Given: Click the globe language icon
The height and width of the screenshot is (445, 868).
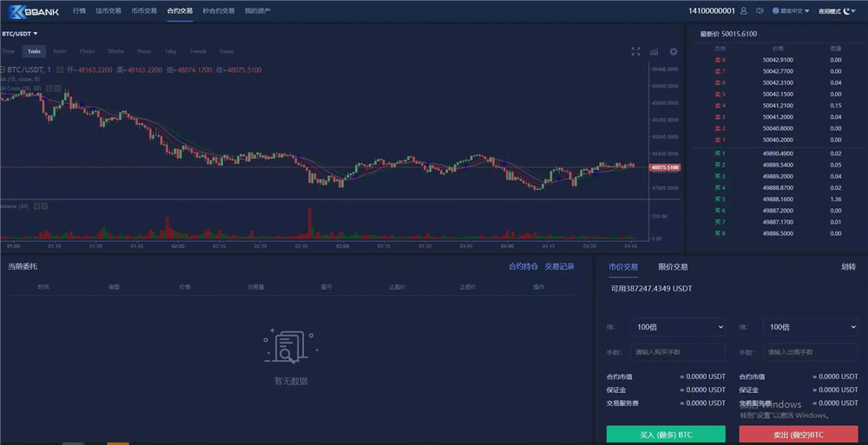Looking at the screenshot, I should [775, 11].
